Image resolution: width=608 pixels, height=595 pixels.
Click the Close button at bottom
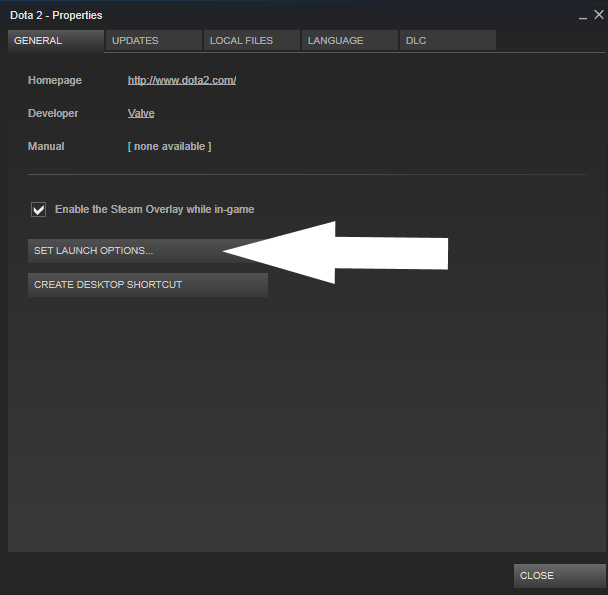(560, 576)
